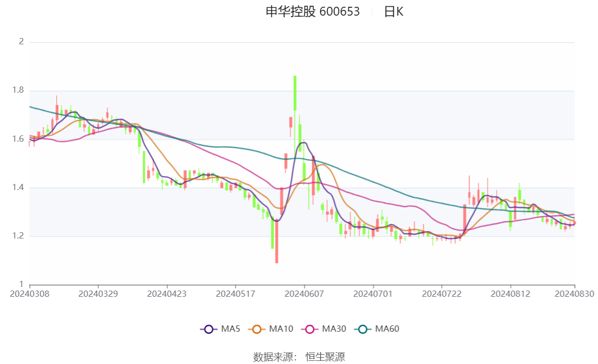Click x-axis date label 20240830
Image resolution: width=598 pixels, height=364 pixels.
[x=575, y=294]
